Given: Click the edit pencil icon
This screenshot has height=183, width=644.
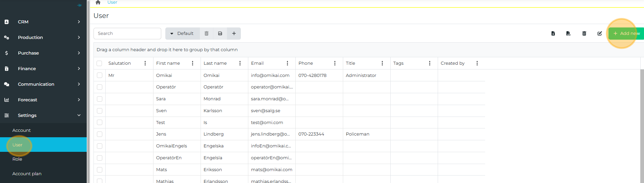Looking at the screenshot, I should 600,34.
